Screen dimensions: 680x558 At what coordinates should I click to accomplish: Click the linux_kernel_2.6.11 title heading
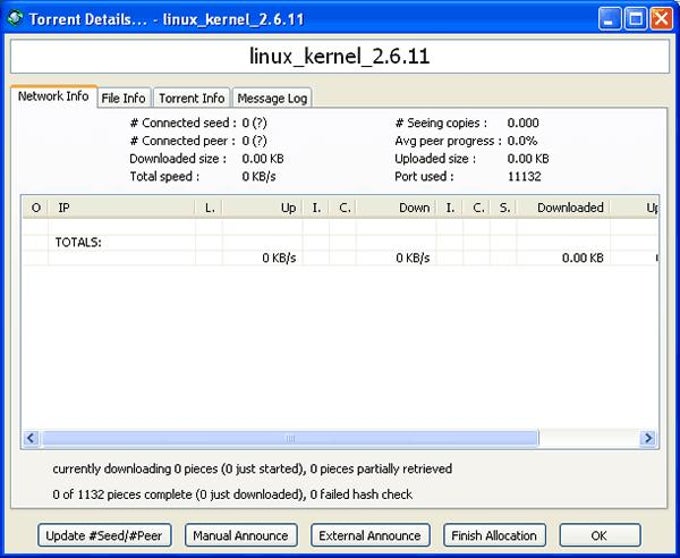click(x=340, y=56)
